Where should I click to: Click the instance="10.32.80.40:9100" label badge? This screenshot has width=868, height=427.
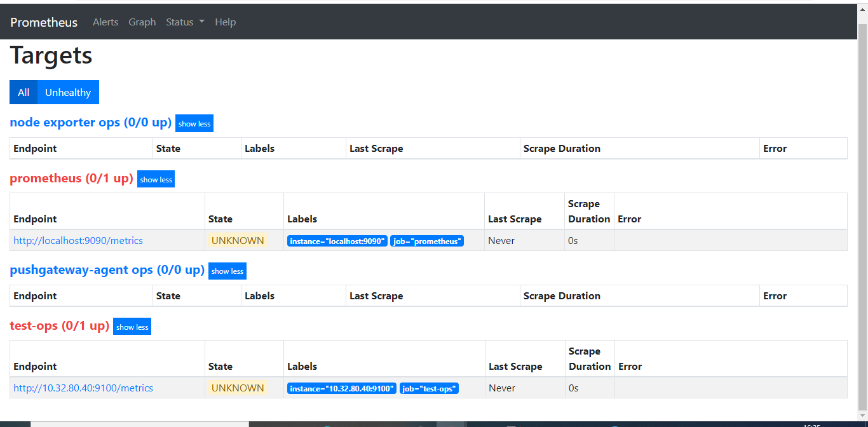pos(341,388)
